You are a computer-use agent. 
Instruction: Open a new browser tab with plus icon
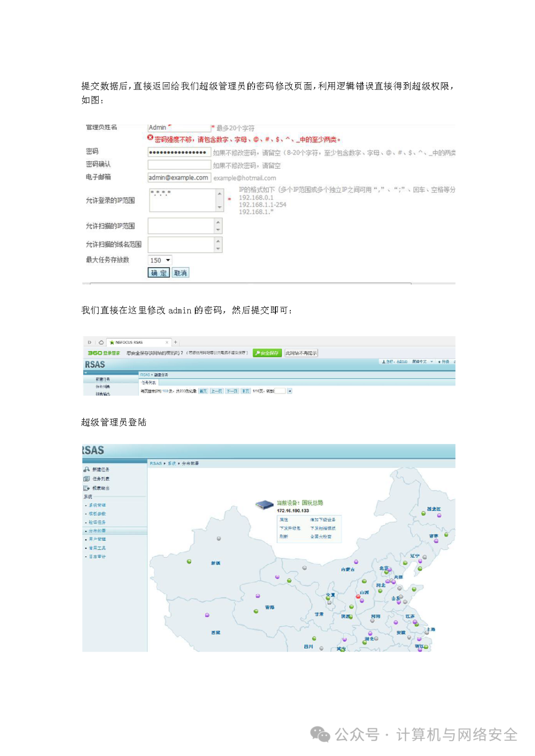(175, 342)
